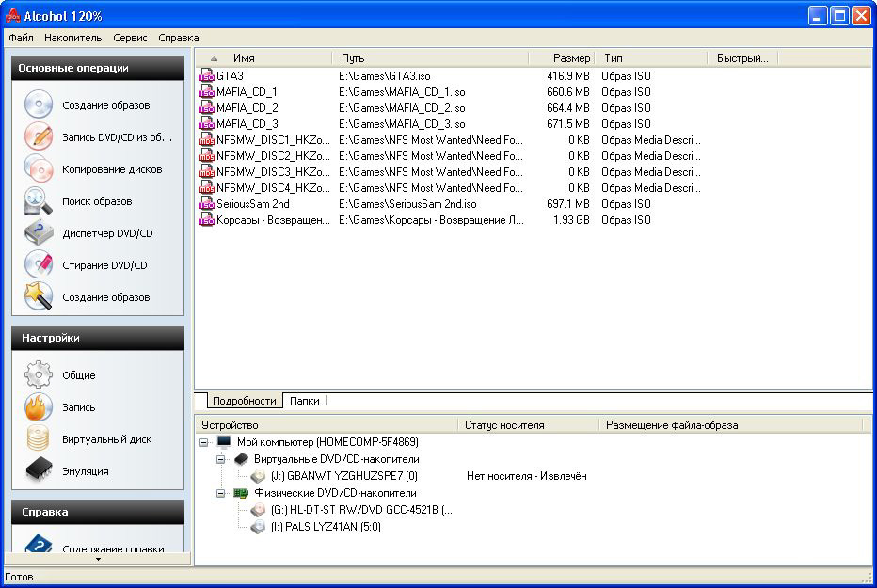Click the (I:) PALS drive icon

(x=258, y=527)
